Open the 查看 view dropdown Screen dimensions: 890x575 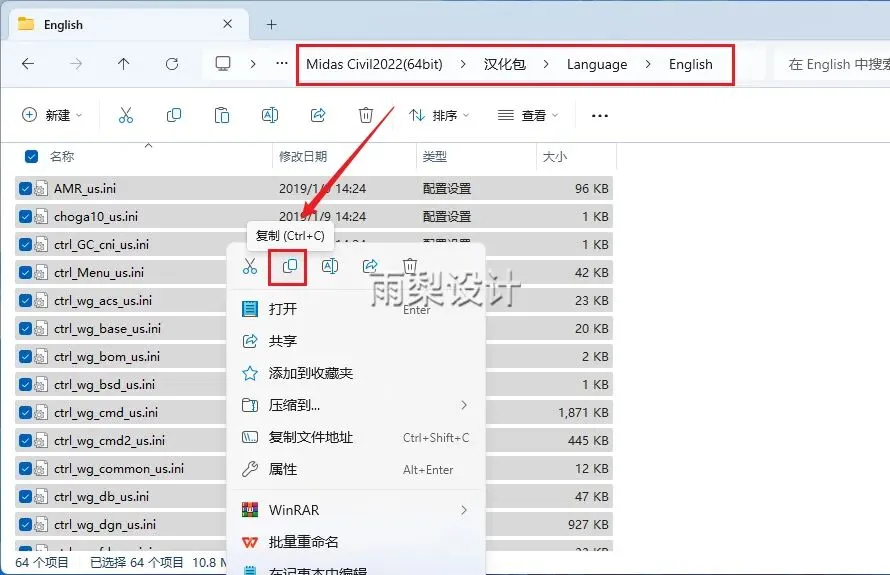pyautogui.click(x=528, y=115)
